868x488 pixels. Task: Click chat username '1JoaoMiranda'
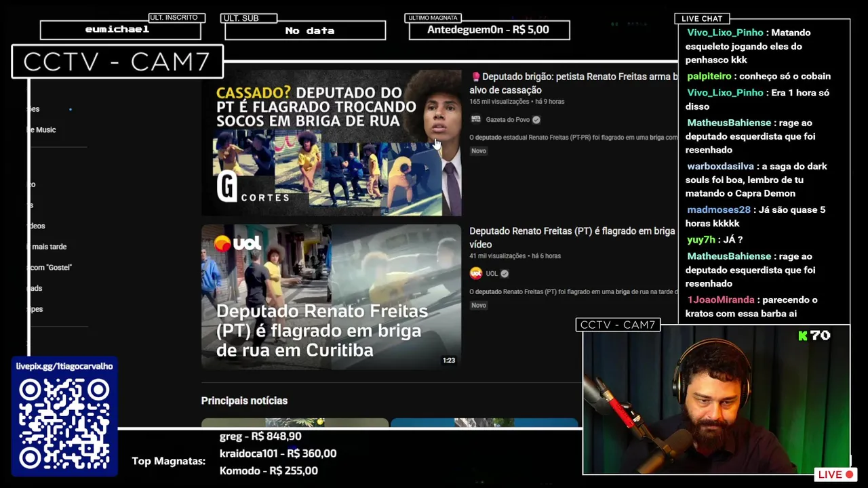(721, 300)
